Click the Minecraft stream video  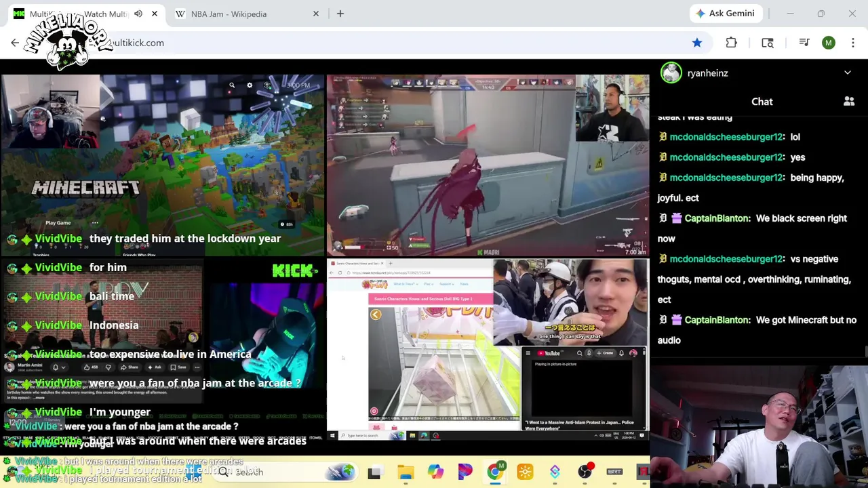point(162,165)
